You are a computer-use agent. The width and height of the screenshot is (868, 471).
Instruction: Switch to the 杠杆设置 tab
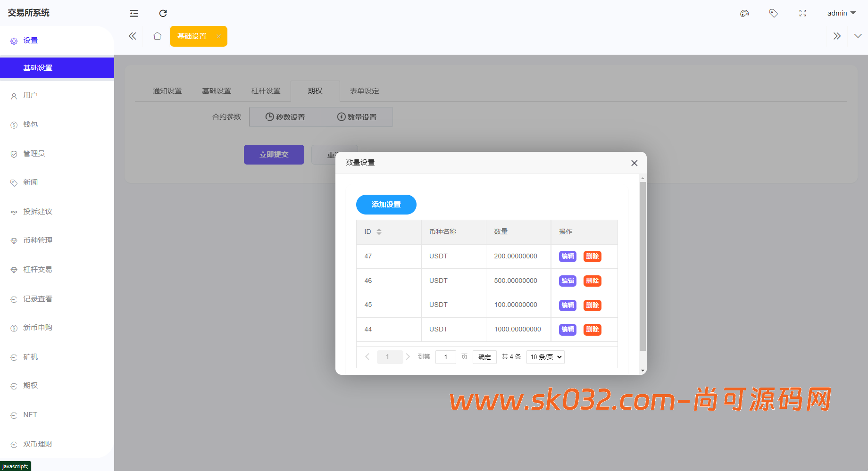[x=266, y=91]
